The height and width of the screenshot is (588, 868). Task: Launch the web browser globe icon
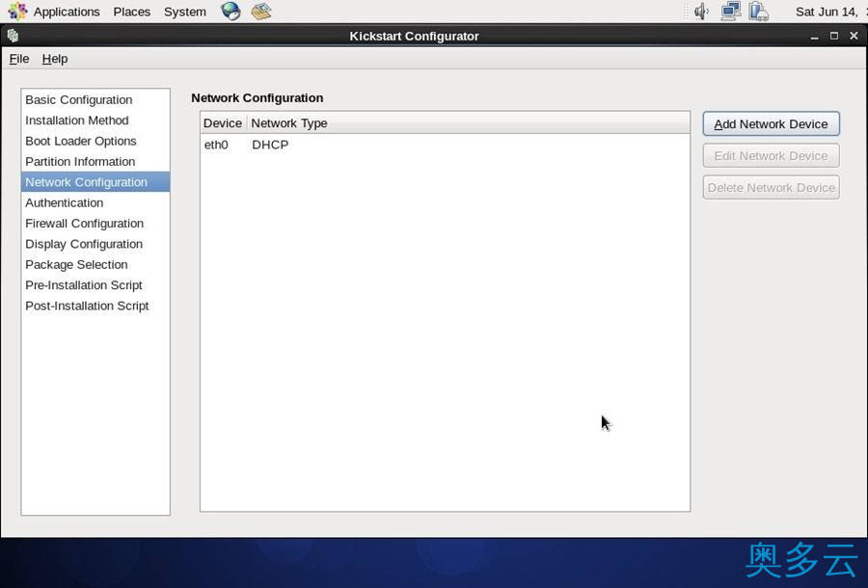click(x=231, y=11)
